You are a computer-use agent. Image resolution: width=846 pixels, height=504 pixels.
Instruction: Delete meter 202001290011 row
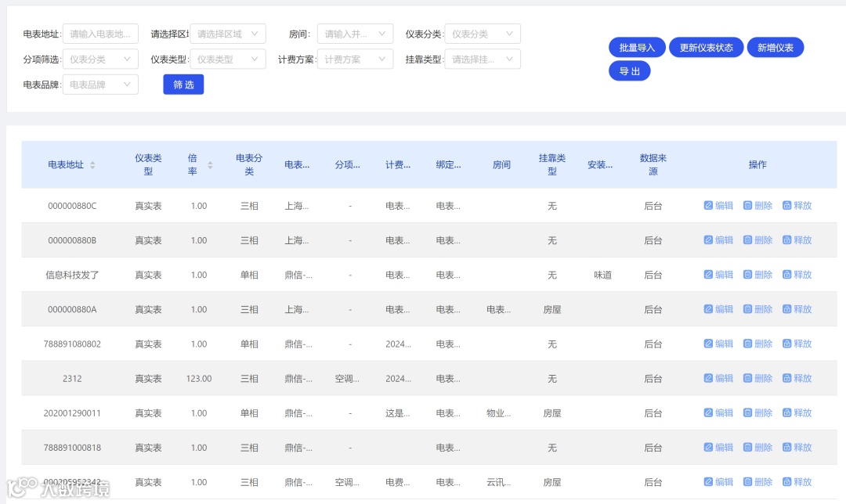(x=757, y=412)
